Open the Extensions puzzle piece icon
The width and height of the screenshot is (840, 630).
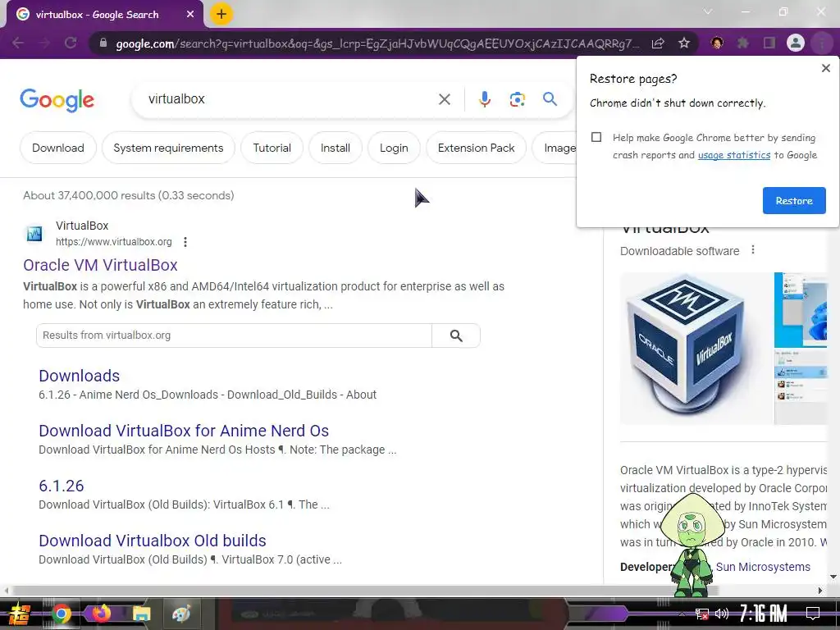pos(743,43)
